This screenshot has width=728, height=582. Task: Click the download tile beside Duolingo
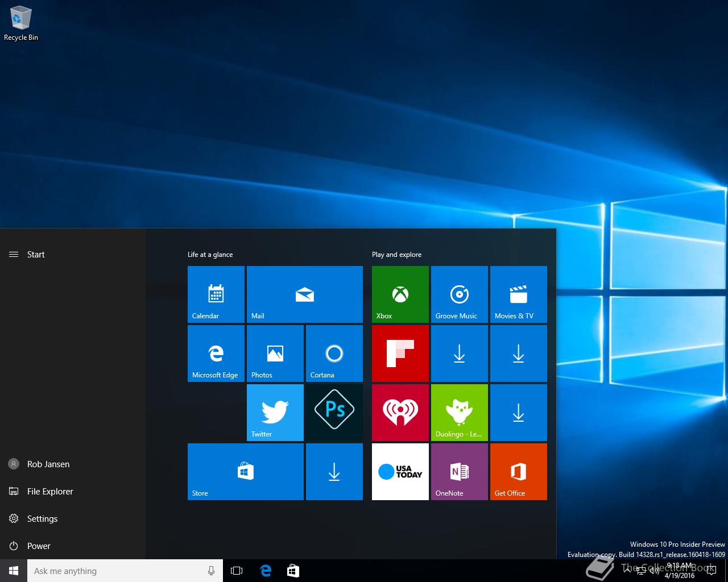(x=519, y=413)
